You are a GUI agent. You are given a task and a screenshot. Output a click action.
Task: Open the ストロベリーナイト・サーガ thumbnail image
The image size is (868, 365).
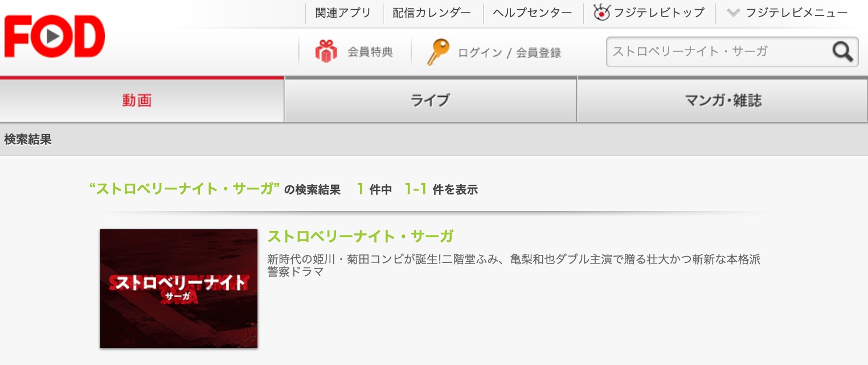tap(179, 289)
